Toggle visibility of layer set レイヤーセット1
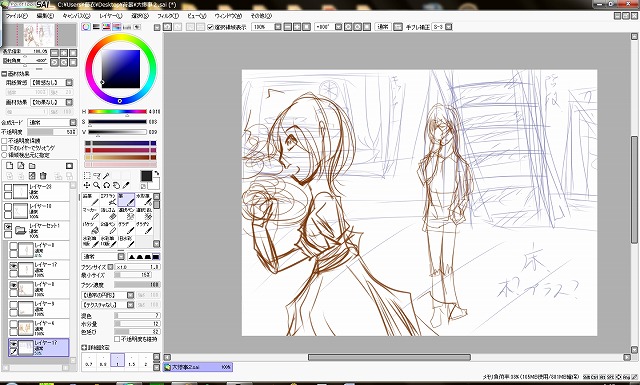Viewport: 640px width, 385px height. 8,227
